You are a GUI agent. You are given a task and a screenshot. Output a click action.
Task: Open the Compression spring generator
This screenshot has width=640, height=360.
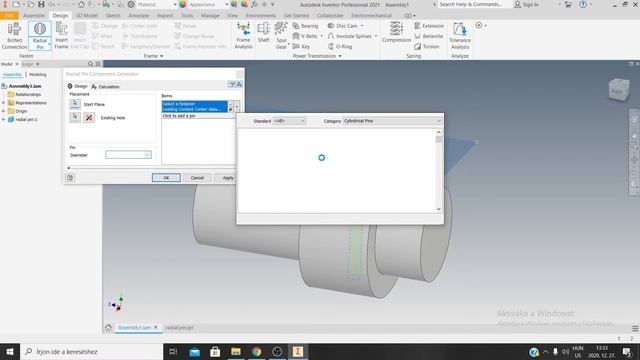tap(396, 33)
